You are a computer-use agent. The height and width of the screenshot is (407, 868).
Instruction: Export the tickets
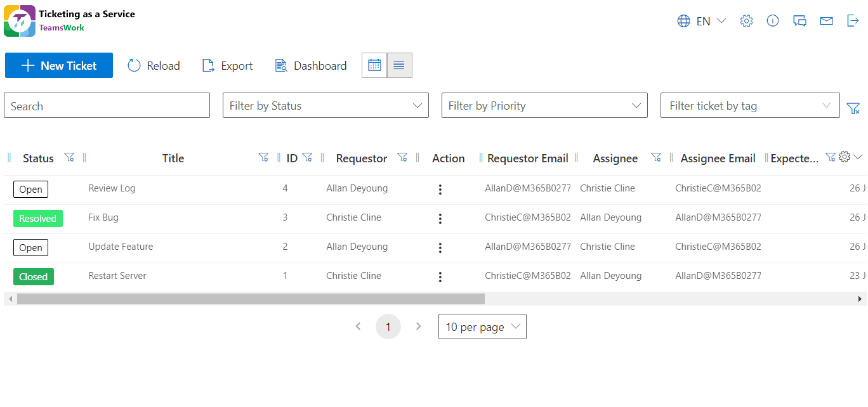click(x=227, y=65)
